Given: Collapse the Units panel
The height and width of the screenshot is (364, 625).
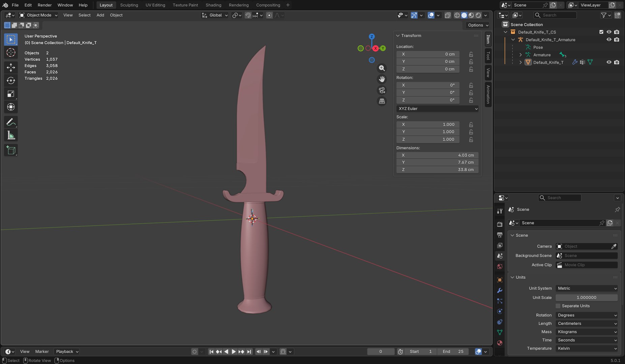Looking at the screenshot, I should (x=512, y=277).
